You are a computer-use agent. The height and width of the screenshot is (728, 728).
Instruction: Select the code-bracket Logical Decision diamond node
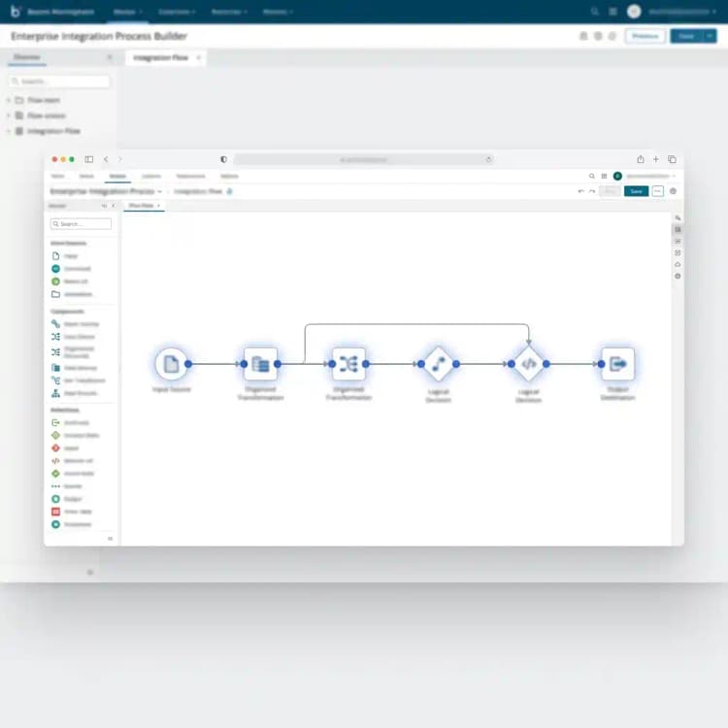pos(528,364)
